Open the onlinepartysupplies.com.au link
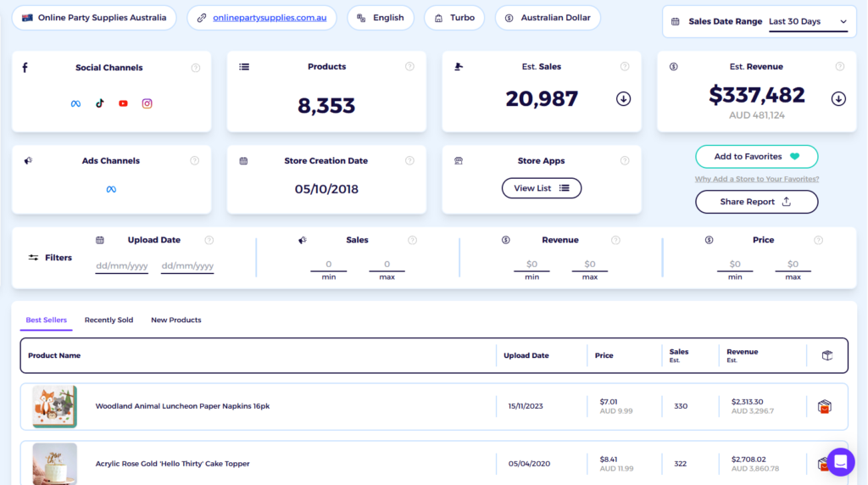Image resolution: width=868 pixels, height=485 pixels. click(270, 18)
